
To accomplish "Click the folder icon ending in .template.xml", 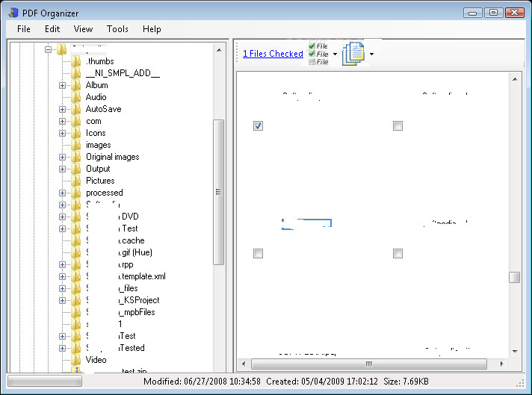I will [75, 276].
